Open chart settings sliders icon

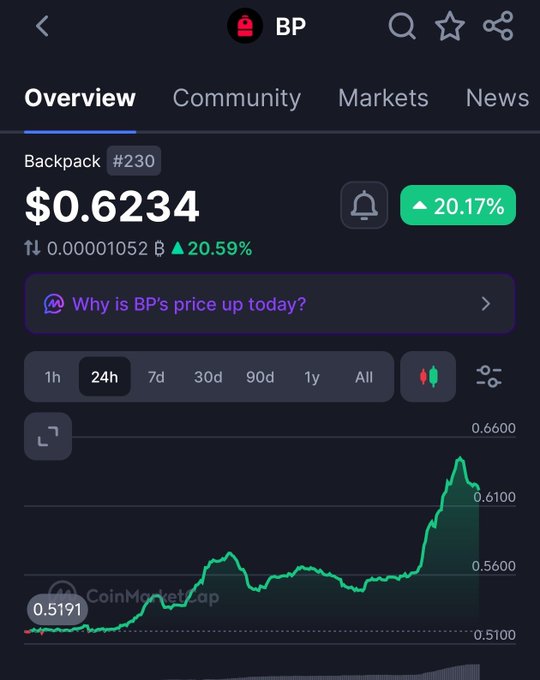(489, 376)
